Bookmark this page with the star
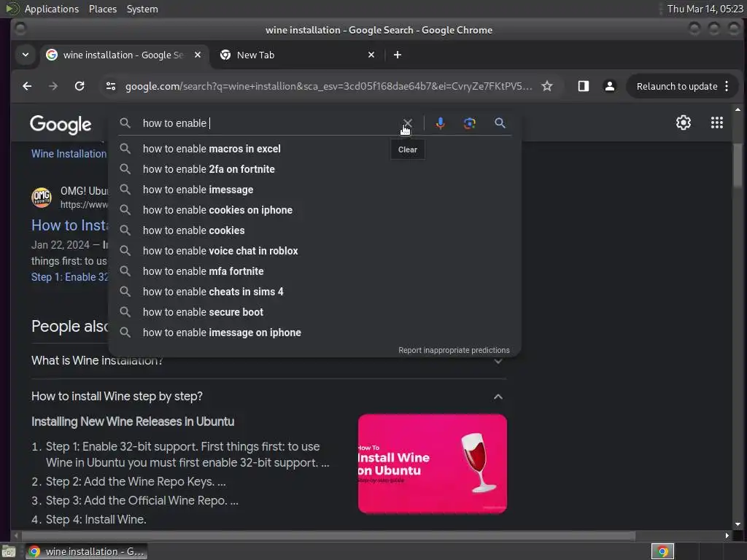747x560 pixels. [547, 86]
